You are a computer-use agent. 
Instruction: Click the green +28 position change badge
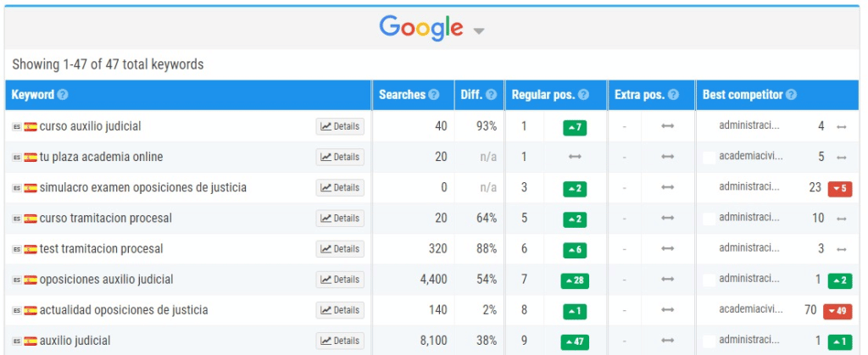tap(575, 280)
